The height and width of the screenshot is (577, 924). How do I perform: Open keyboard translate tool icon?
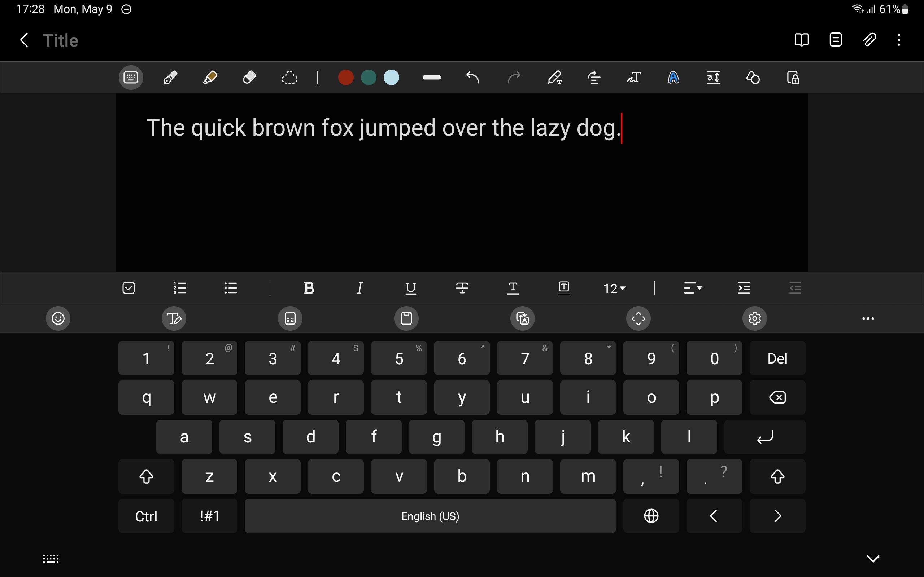click(x=522, y=318)
